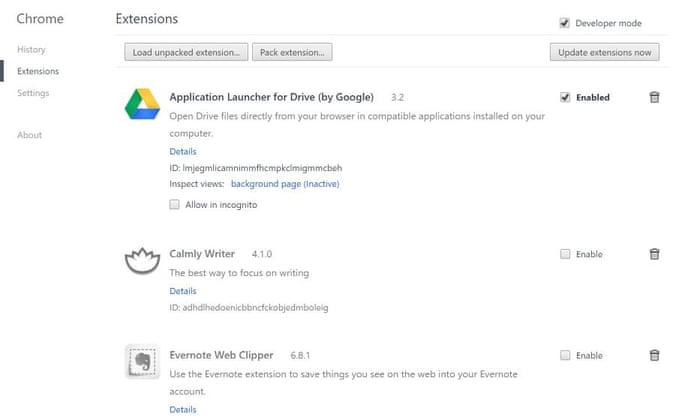Click Load unpacked extension button

tap(186, 52)
